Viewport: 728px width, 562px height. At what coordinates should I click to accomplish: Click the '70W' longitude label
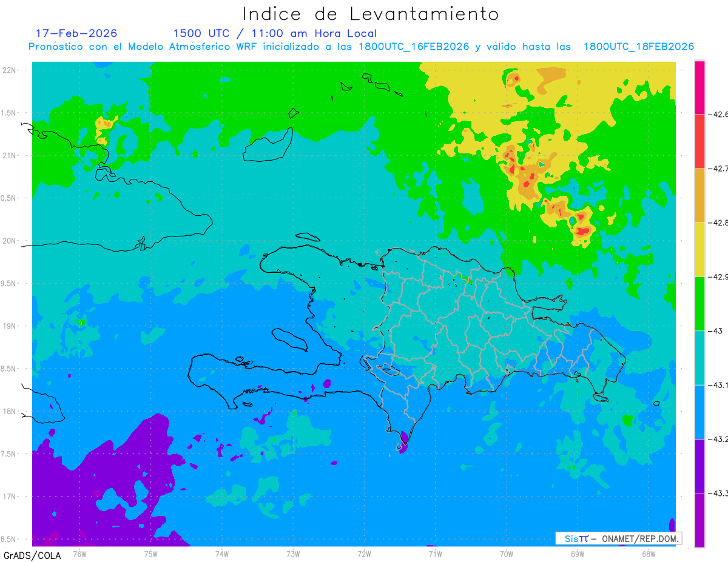[x=506, y=554]
